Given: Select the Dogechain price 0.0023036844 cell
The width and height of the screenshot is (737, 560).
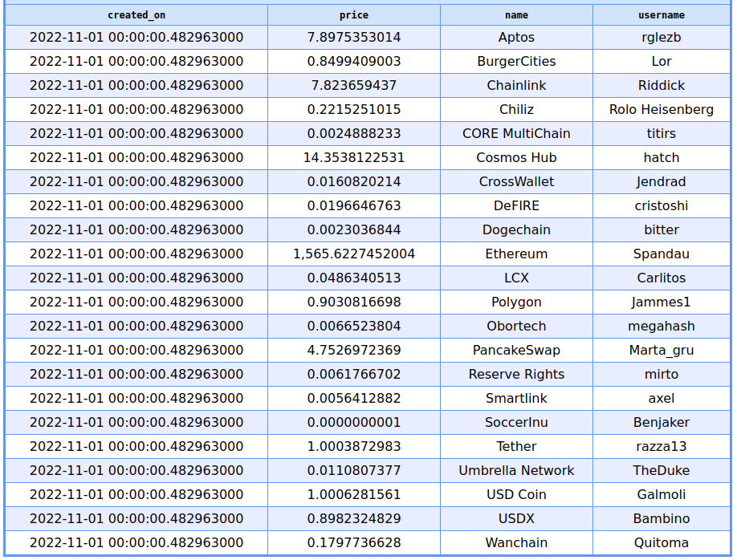Looking at the screenshot, I should [x=354, y=230].
